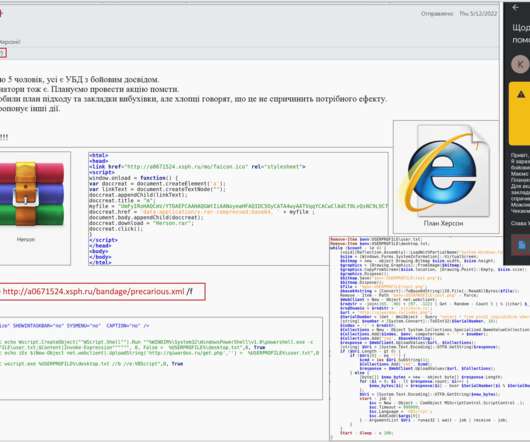530x442 pixels.
Task: Select the SHOWINTASKBAR attribute line
Action: [75, 326]
